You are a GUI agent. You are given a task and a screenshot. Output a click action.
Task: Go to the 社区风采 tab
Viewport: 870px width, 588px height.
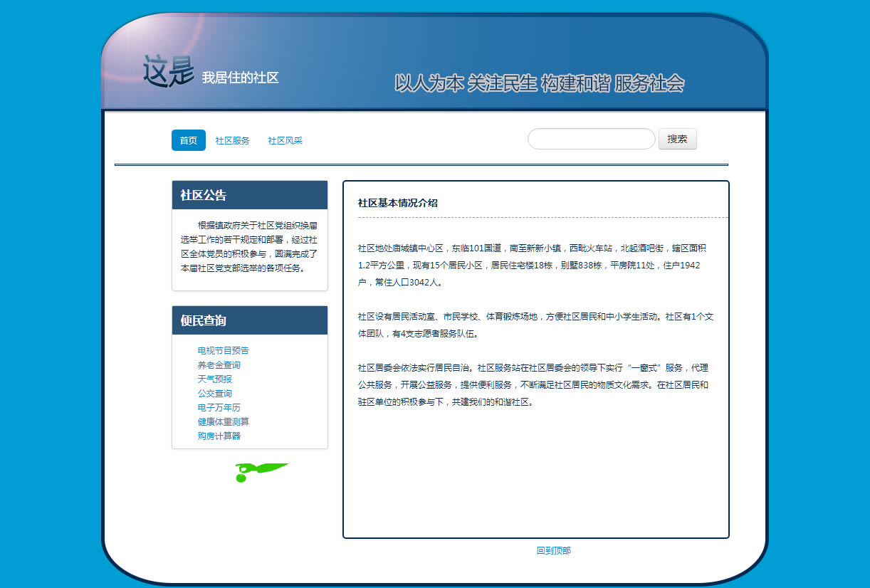285,141
